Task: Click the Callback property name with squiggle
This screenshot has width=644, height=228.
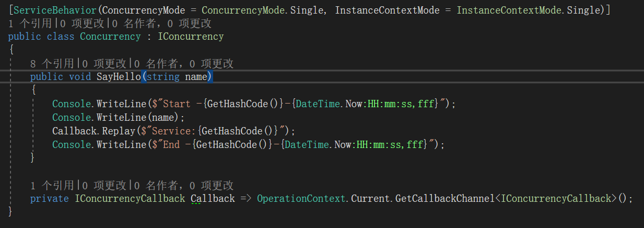Action: pos(213,198)
